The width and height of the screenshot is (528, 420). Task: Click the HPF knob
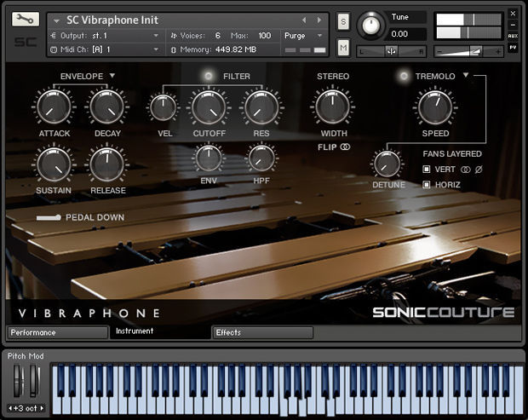tap(261, 158)
